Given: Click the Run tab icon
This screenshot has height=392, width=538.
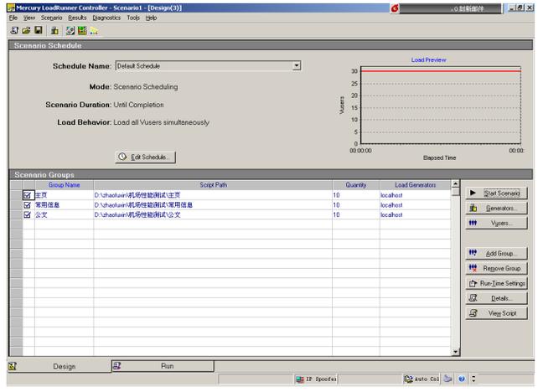Looking at the screenshot, I should pyautogui.click(x=117, y=365).
